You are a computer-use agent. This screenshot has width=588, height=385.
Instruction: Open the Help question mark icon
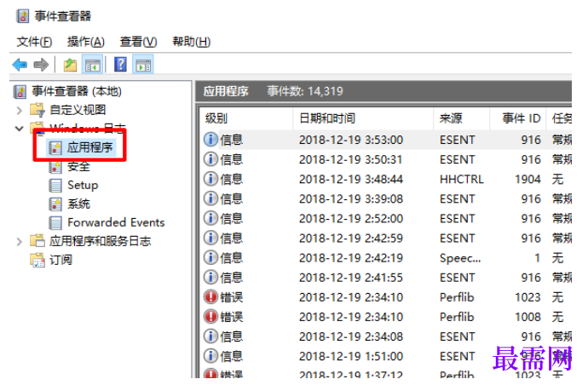[x=120, y=65]
